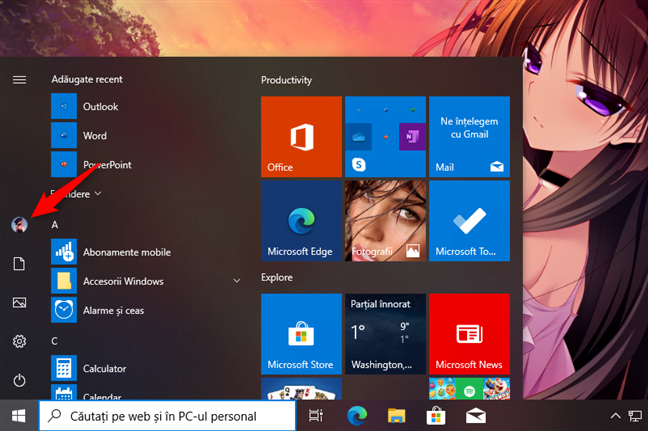Open the Office tile
Screen dimensions: 648x431
tap(301, 137)
